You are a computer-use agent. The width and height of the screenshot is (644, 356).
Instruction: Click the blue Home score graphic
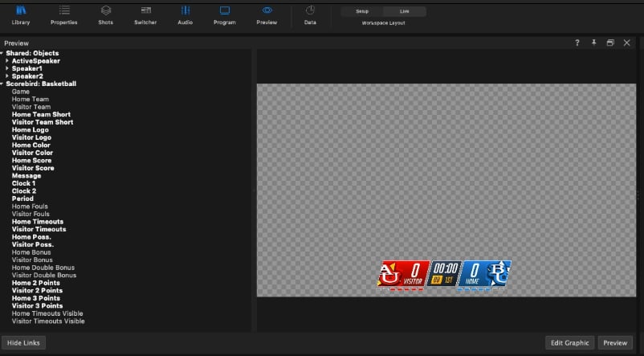coord(485,273)
